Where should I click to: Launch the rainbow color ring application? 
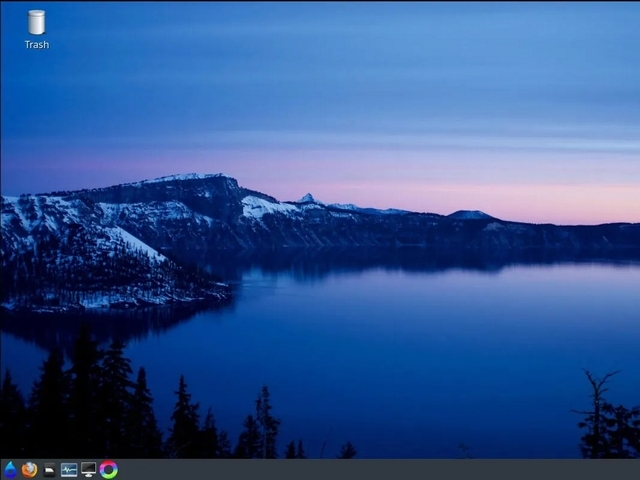point(109,469)
